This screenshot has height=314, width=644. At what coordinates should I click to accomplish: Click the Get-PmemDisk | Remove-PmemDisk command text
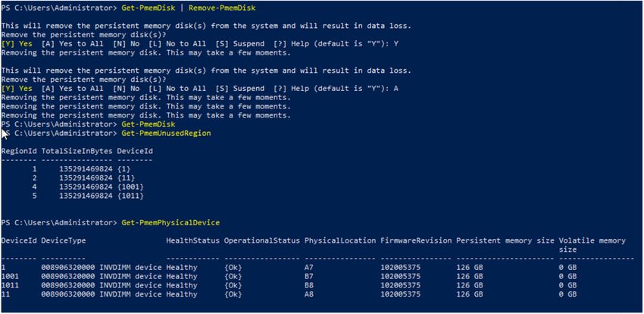pos(189,8)
